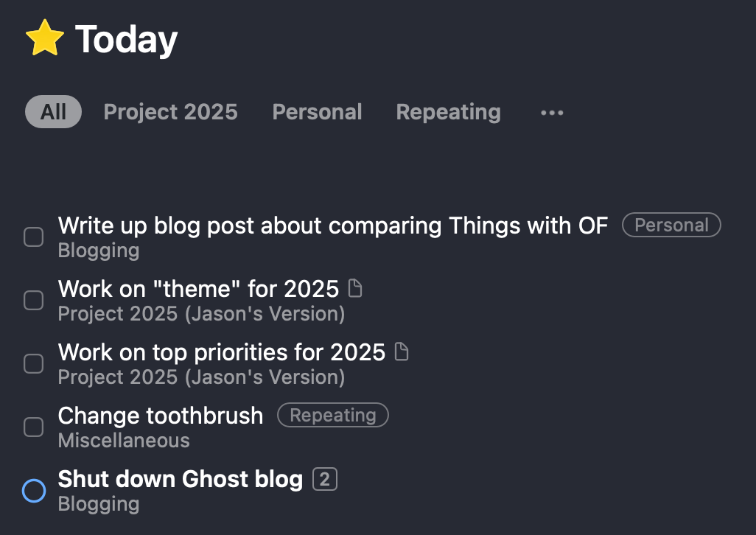Filter by the Personal tag tab
The height and width of the screenshot is (535, 756).
click(318, 112)
